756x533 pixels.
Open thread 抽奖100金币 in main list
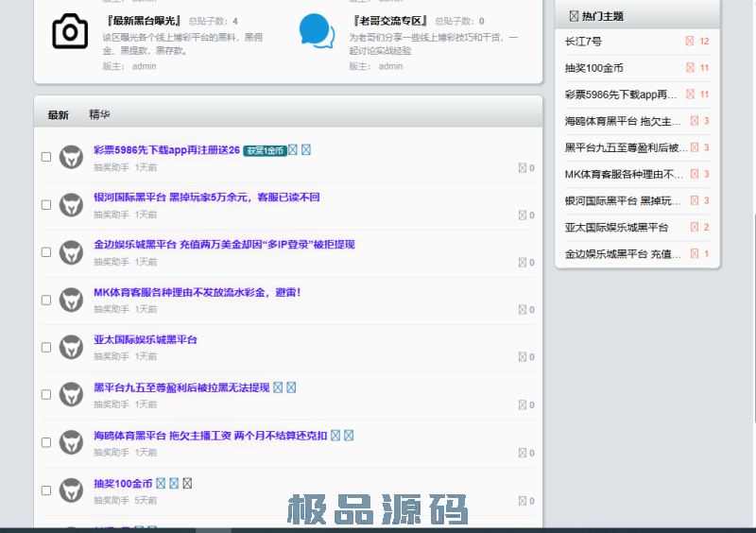click(x=123, y=483)
